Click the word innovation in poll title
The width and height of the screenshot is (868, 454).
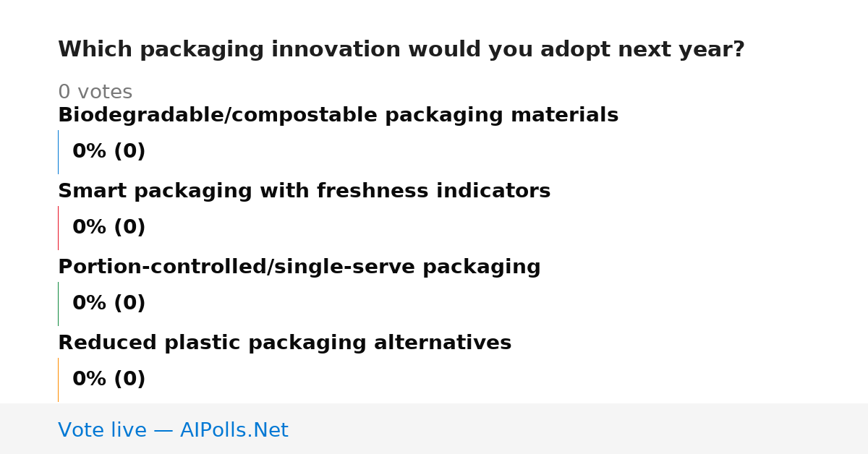point(336,50)
